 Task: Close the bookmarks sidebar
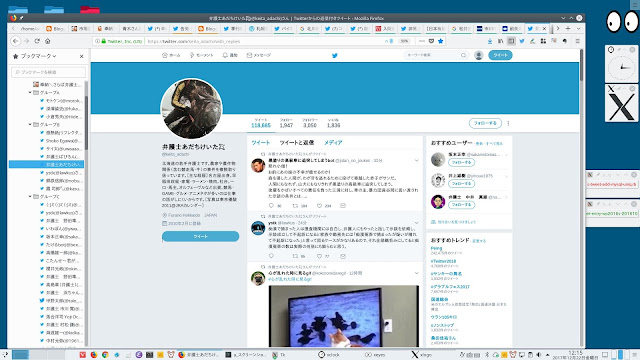81,56
